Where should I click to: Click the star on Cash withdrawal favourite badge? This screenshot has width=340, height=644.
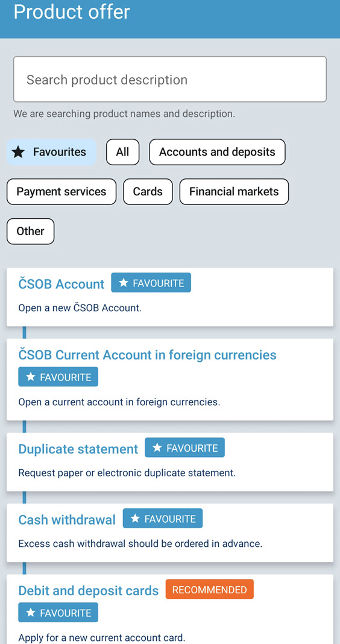134,519
